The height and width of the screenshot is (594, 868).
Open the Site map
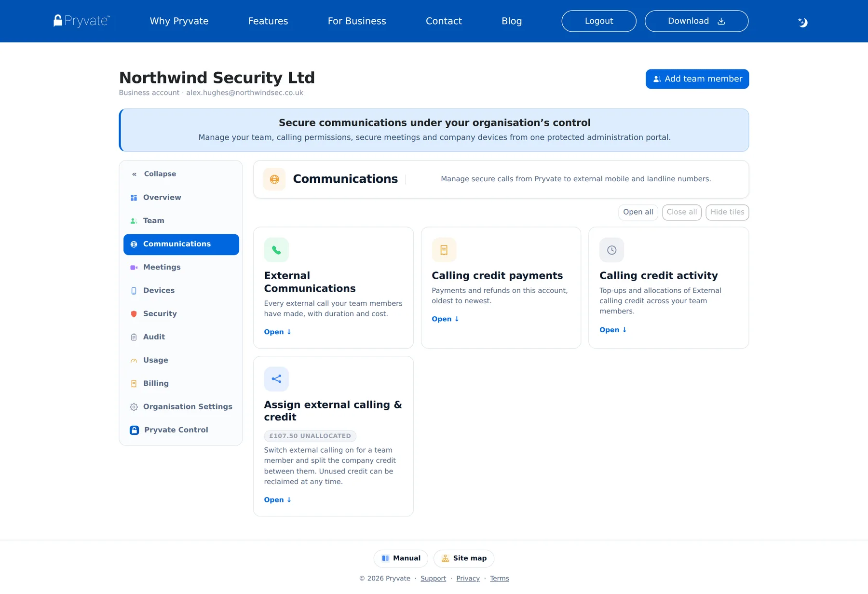pyautogui.click(x=464, y=558)
